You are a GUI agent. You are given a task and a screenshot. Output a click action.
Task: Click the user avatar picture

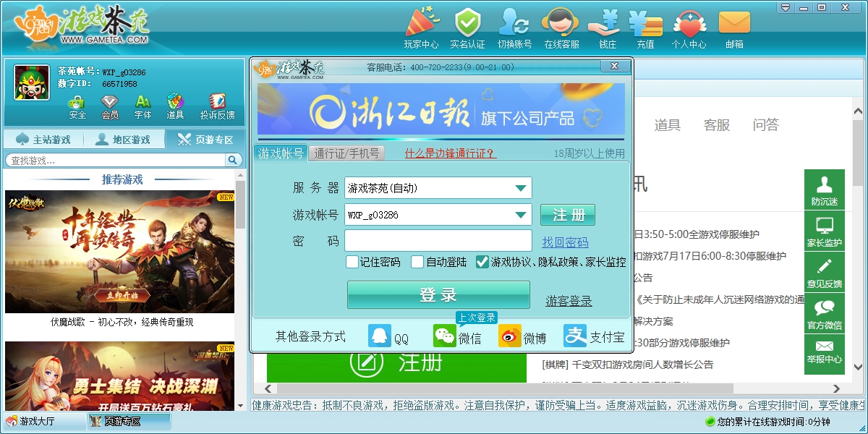[x=33, y=82]
